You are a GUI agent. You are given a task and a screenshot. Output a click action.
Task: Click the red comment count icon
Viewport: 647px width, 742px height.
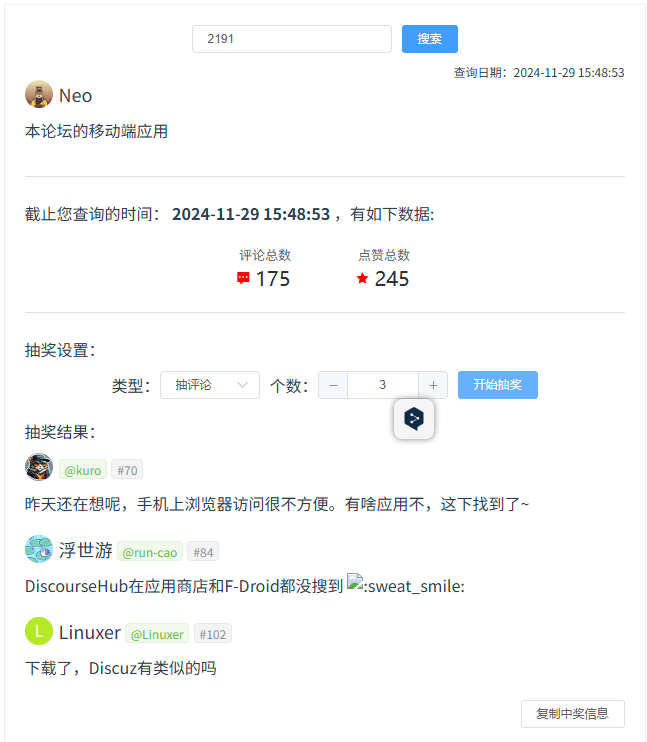pos(243,278)
